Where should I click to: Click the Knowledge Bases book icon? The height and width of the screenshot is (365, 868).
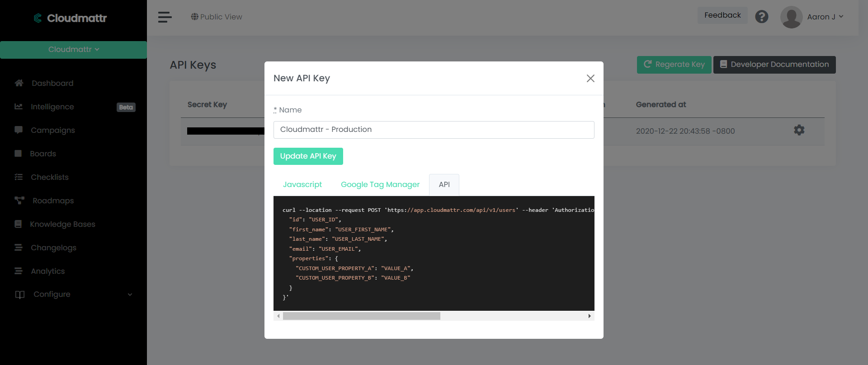(x=18, y=224)
